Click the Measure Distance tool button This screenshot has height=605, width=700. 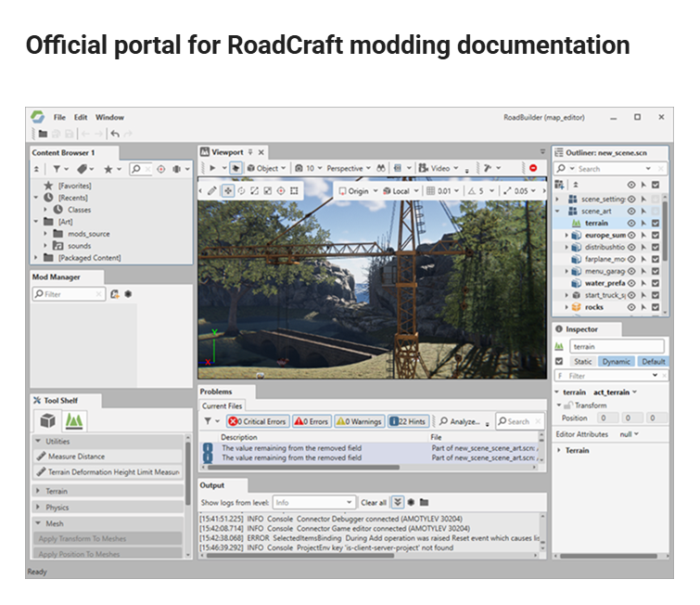point(108,457)
